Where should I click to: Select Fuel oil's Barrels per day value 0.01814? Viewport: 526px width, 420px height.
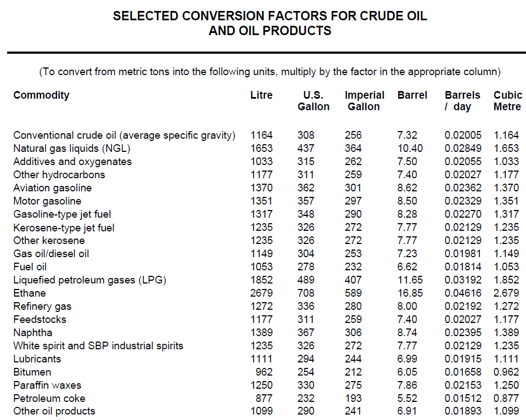point(462,266)
